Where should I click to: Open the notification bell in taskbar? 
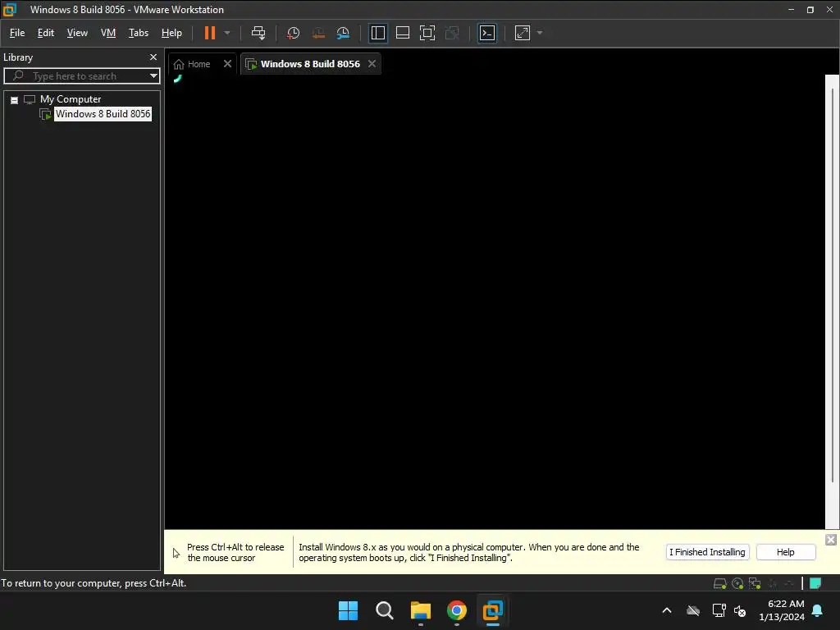pos(818,610)
